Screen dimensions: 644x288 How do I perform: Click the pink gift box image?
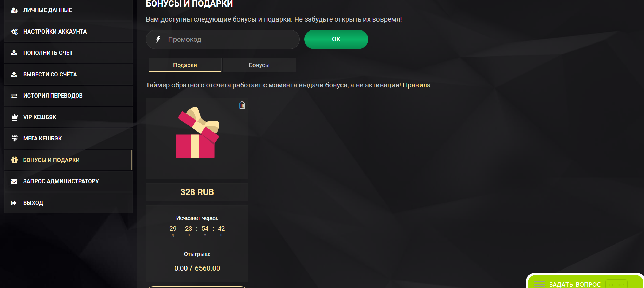click(x=197, y=132)
